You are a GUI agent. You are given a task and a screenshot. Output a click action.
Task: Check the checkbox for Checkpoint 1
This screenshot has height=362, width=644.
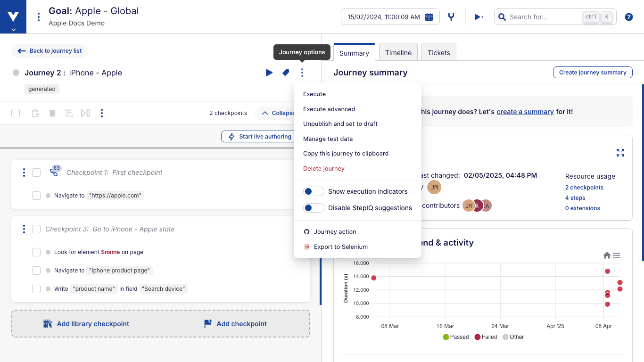point(36,173)
